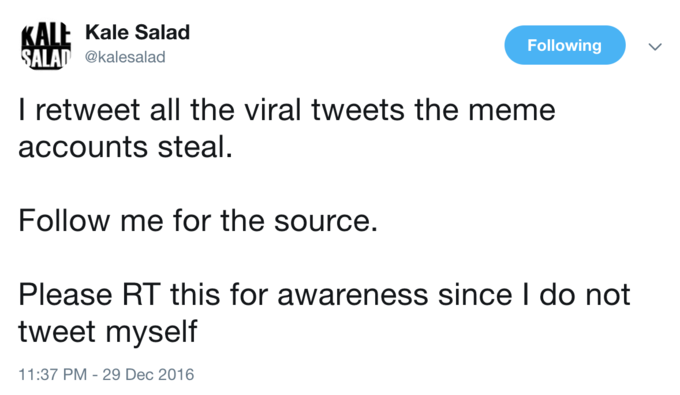Click the word 'meme' in tweet

pos(512,111)
